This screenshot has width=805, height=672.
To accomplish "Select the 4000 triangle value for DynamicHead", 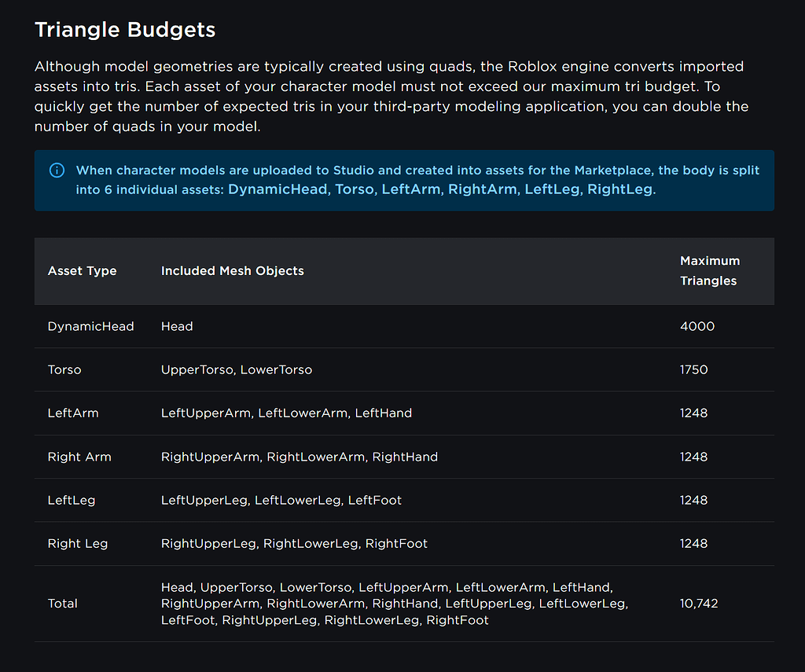I will click(x=697, y=326).
